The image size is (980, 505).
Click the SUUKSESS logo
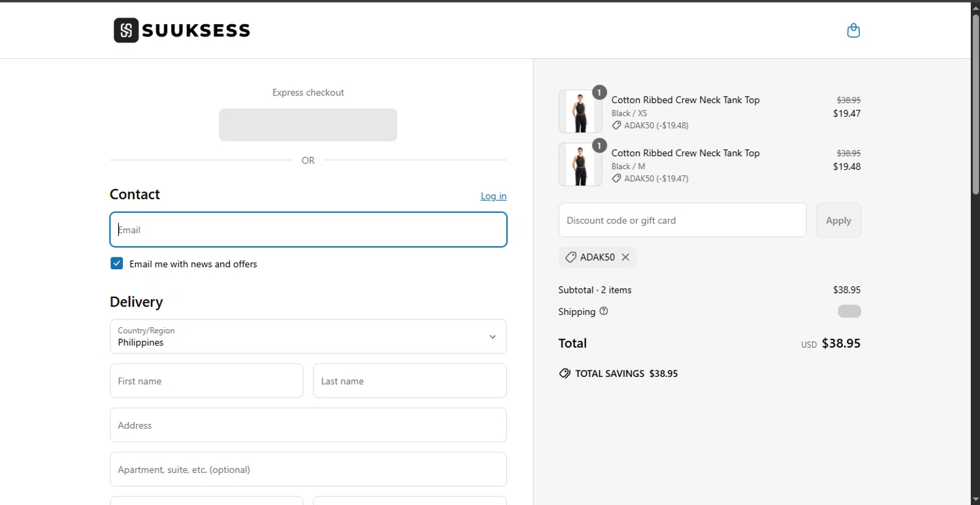tap(182, 30)
